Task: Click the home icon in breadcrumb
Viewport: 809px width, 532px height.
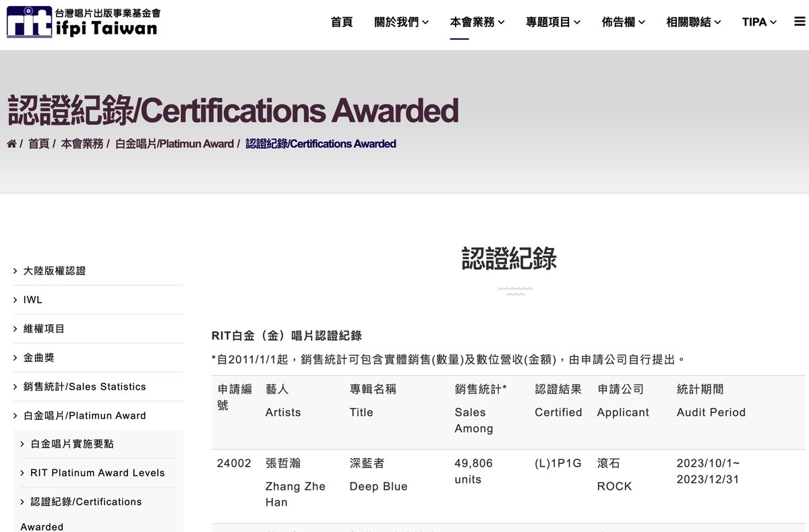Action: coord(11,144)
